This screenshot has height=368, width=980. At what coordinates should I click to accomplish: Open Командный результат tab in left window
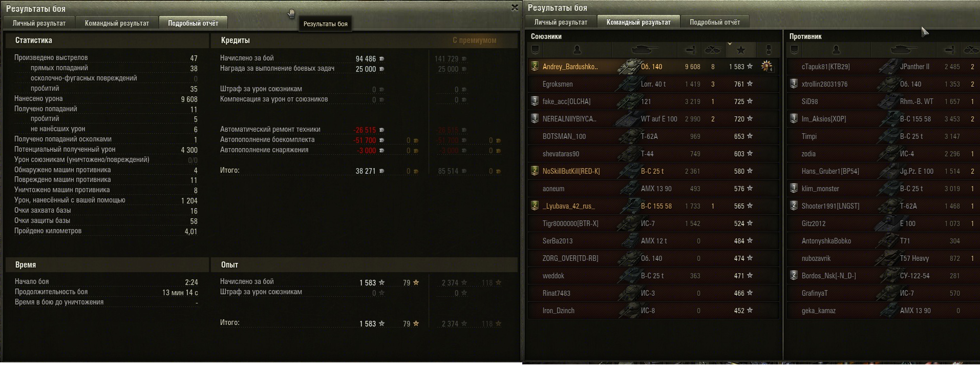[117, 23]
